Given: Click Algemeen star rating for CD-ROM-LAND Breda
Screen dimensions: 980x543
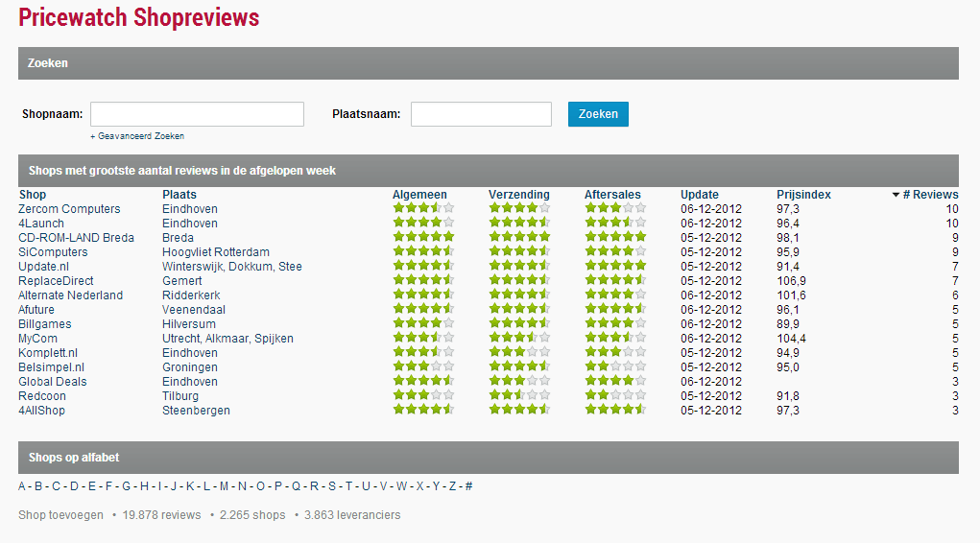Looking at the screenshot, I should (423, 237).
